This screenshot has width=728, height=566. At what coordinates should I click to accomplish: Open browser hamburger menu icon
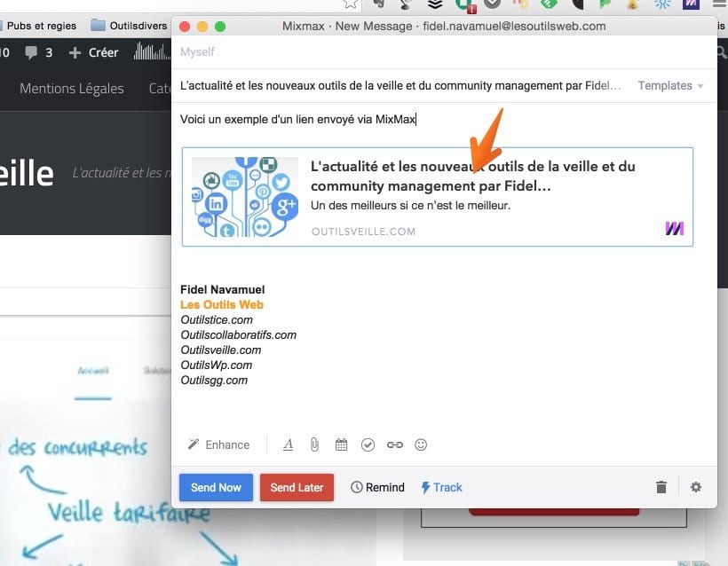pos(720,4)
